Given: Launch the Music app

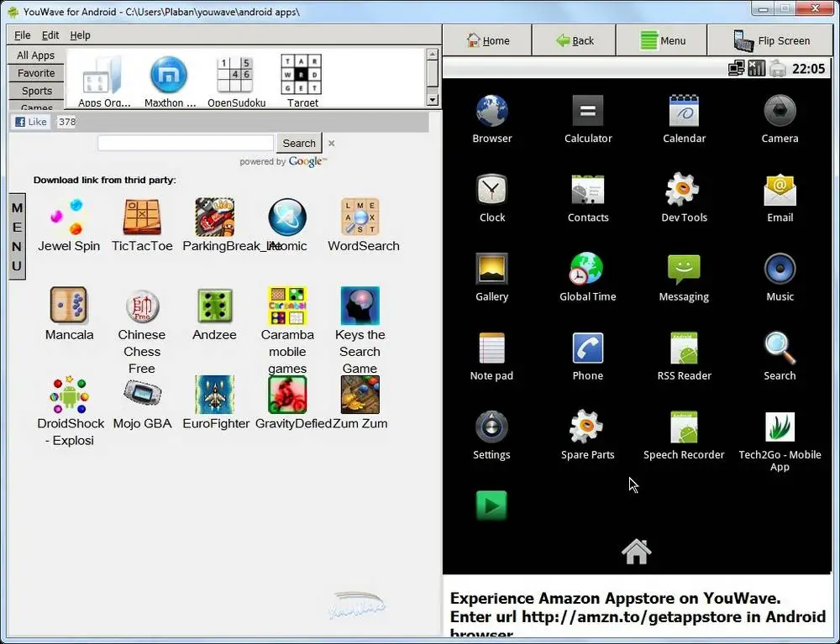Looking at the screenshot, I should click(780, 269).
